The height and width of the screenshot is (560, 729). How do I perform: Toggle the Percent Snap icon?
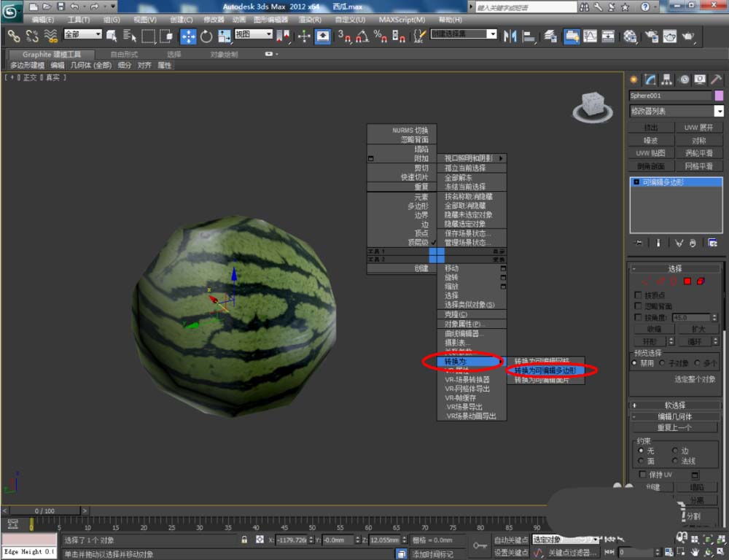380,36
